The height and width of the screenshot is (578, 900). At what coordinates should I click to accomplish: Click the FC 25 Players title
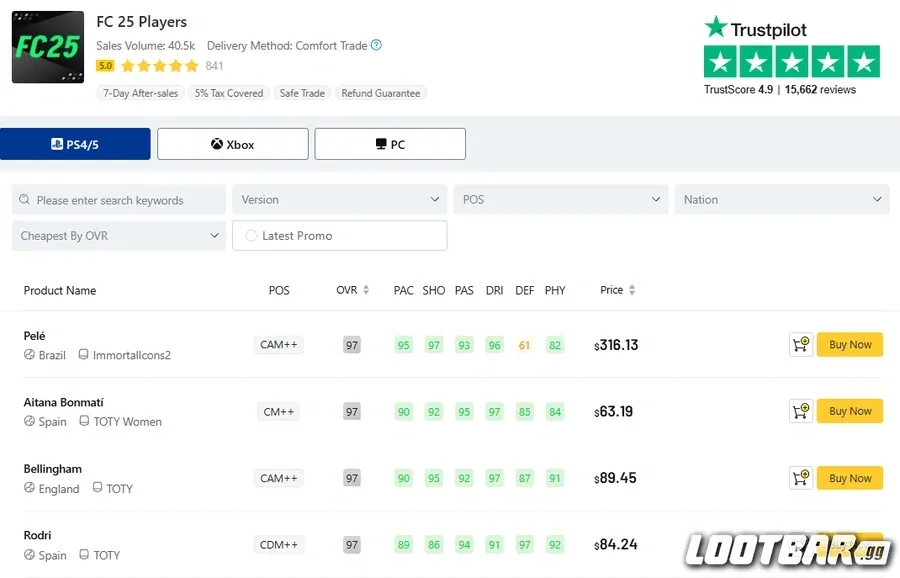142,22
